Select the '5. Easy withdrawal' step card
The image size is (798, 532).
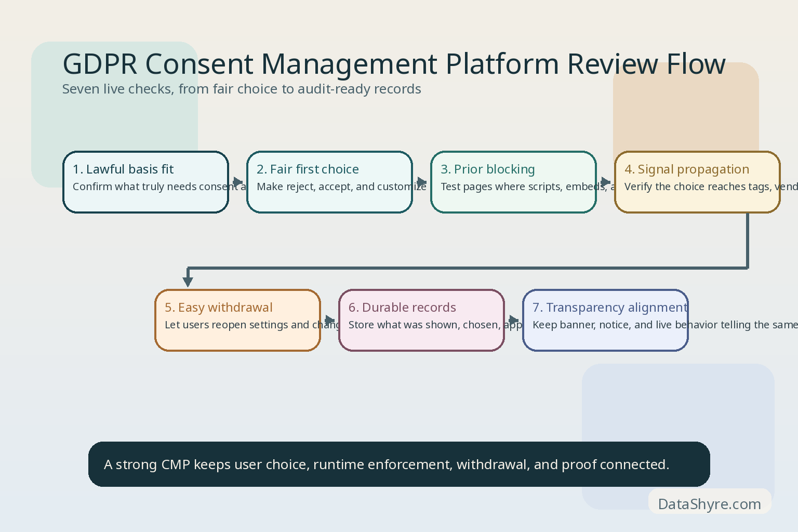(238, 321)
